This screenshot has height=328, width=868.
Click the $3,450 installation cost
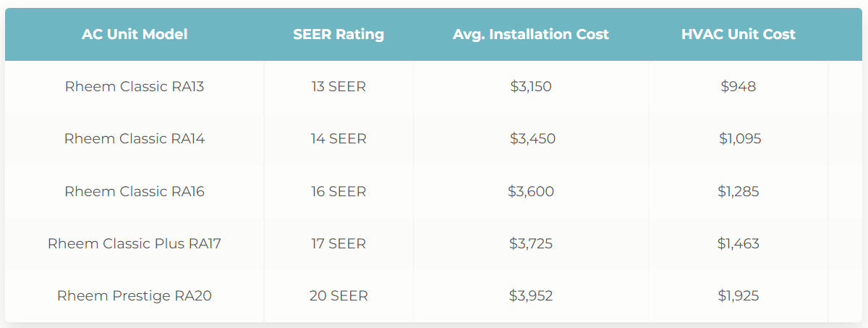pyautogui.click(x=532, y=139)
